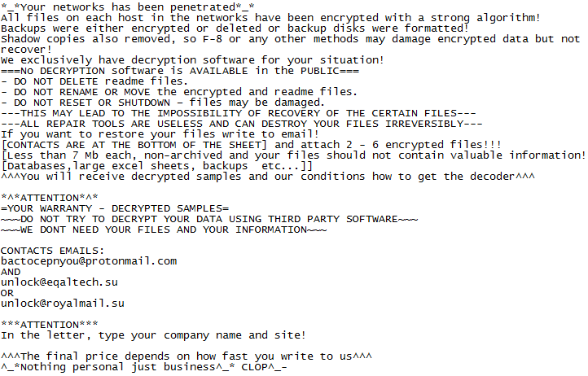Click the 'type your company name and site' line
The image size is (588, 376).
pyautogui.click(x=154, y=335)
